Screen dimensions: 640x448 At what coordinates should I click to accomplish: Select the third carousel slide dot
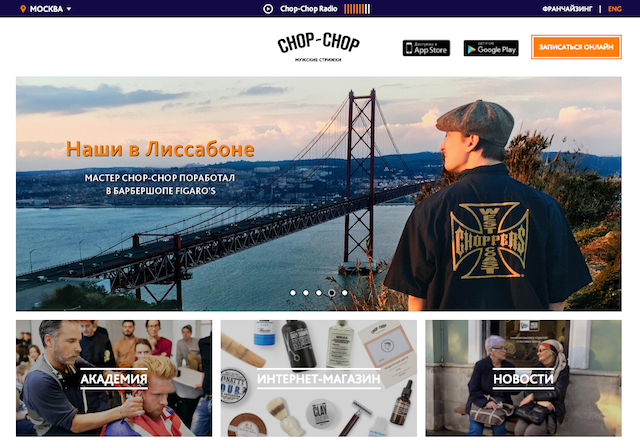point(319,293)
